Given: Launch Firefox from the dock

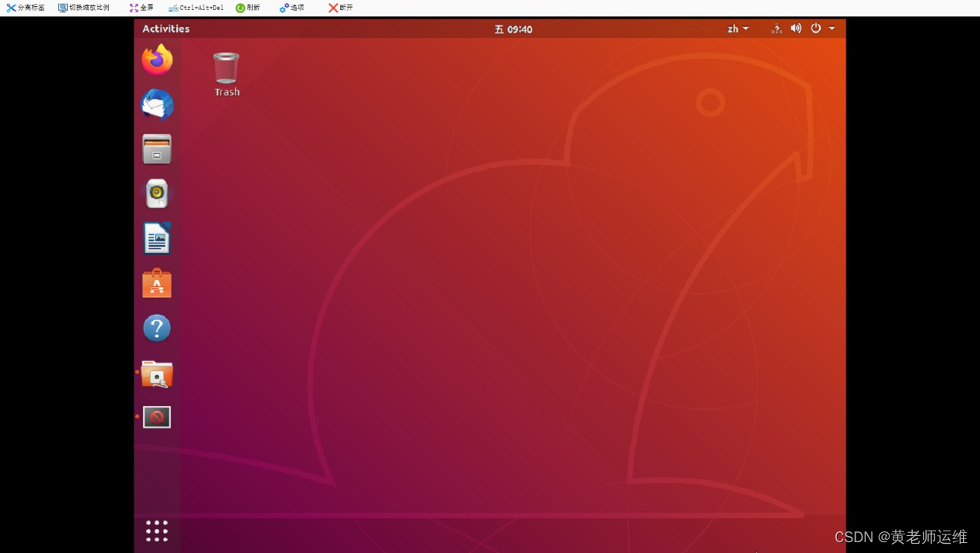Looking at the screenshot, I should pyautogui.click(x=157, y=60).
